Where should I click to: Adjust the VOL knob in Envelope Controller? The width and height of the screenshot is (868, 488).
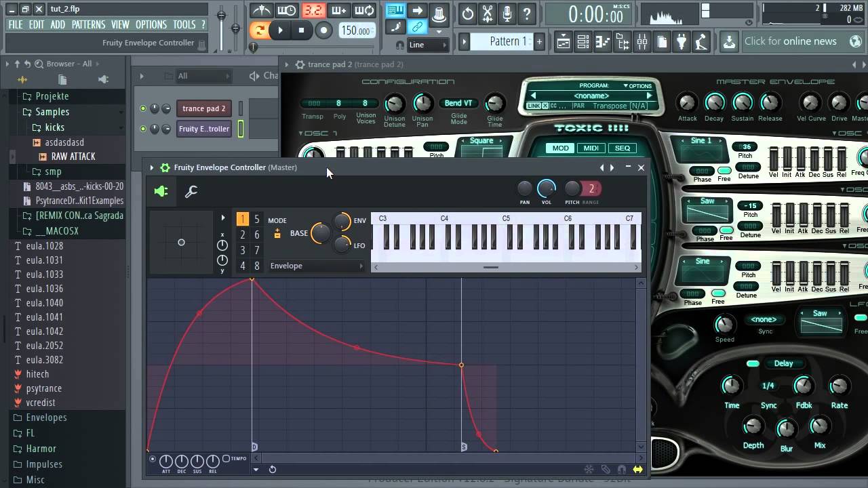click(x=546, y=188)
